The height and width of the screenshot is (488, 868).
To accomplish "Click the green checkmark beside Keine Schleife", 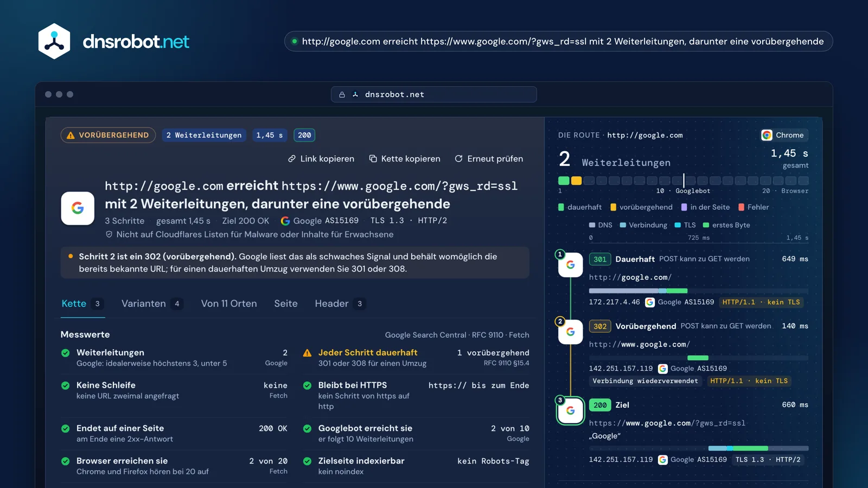I will tap(66, 386).
